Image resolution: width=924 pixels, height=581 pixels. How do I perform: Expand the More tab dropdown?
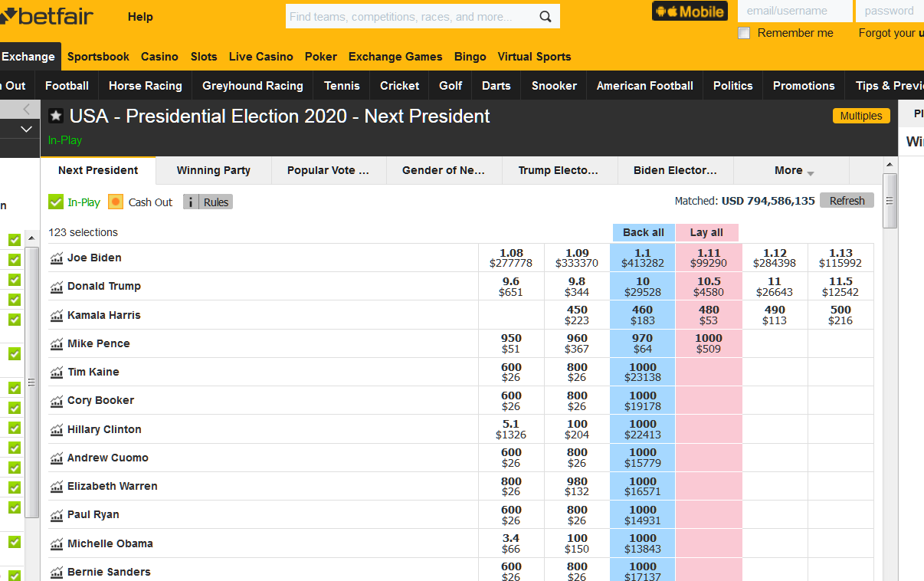[x=794, y=171]
